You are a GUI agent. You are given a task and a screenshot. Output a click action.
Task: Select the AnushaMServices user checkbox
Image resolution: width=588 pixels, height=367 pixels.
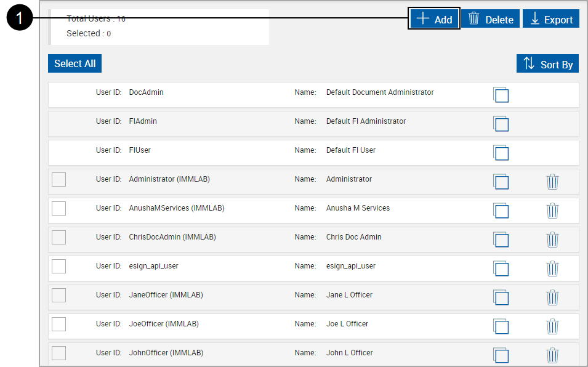click(x=58, y=208)
